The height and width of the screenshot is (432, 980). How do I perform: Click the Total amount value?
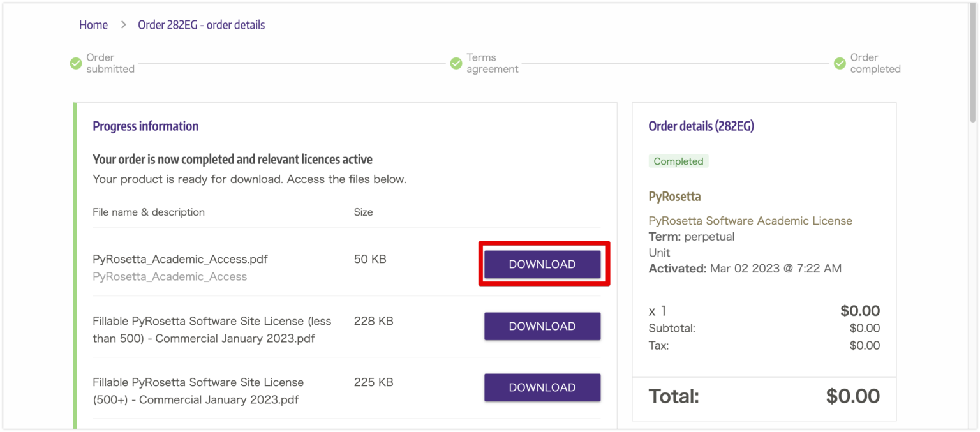point(853,396)
